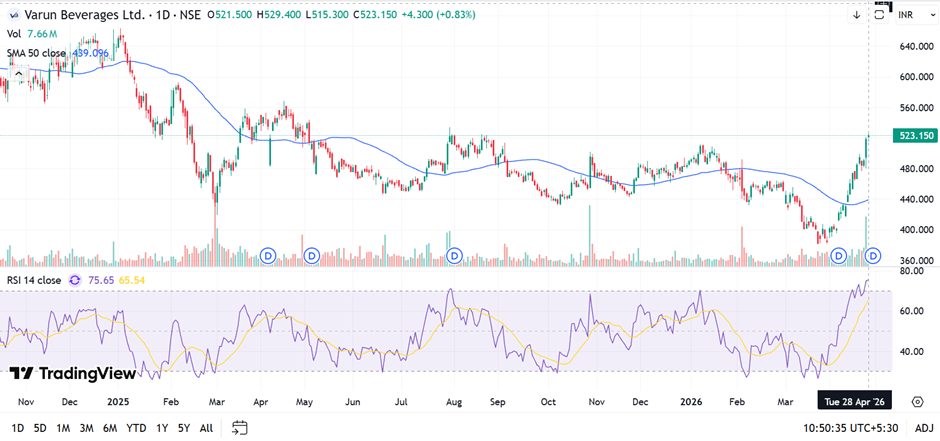Expand the INR currency dropdown
This screenshot has width=940, height=441.
coord(909,15)
